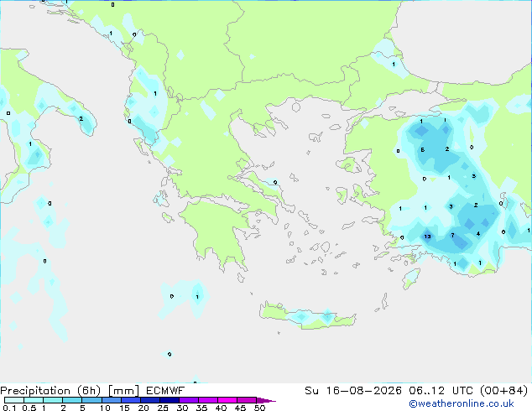
Task: Select the 25–30 mm dark navy swatch
Action: coord(170,400)
